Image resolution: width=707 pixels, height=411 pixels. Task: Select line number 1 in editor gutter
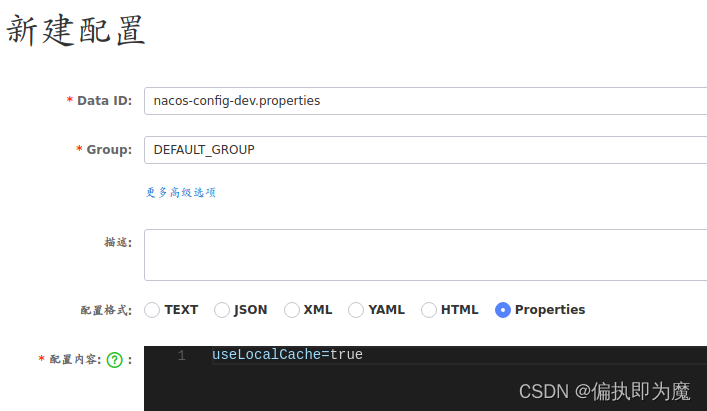pos(181,356)
